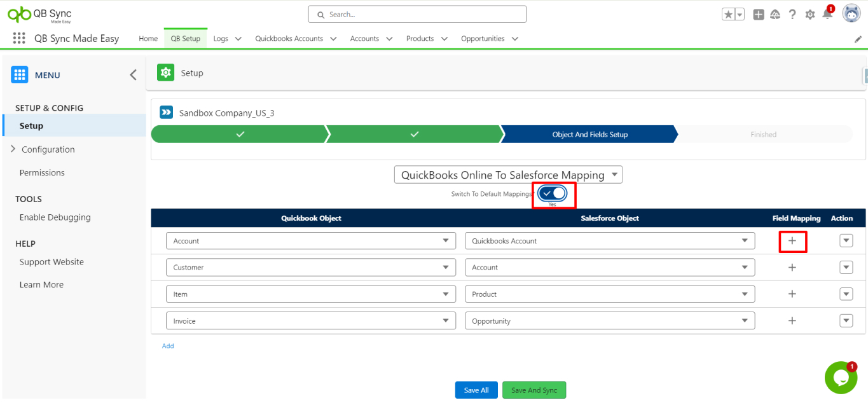The height and width of the screenshot is (405, 868).
Task: Expand the Configuration sidebar section
Action: click(13, 149)
